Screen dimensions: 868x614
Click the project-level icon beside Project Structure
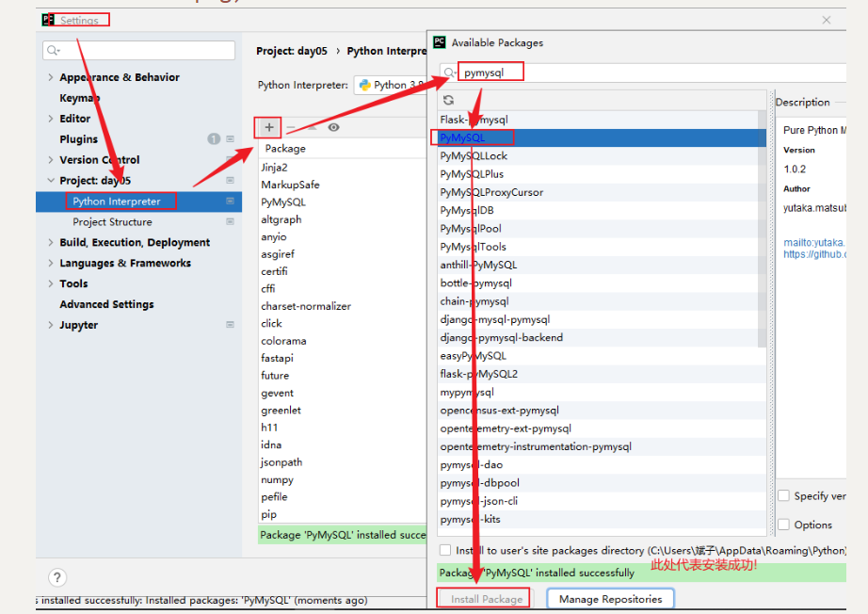(x=231, y=221)
